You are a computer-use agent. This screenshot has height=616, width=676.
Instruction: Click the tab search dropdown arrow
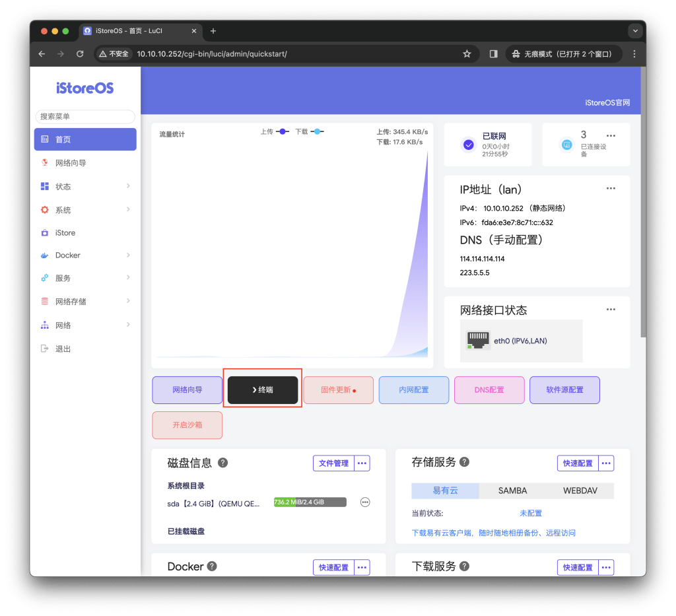635,31
